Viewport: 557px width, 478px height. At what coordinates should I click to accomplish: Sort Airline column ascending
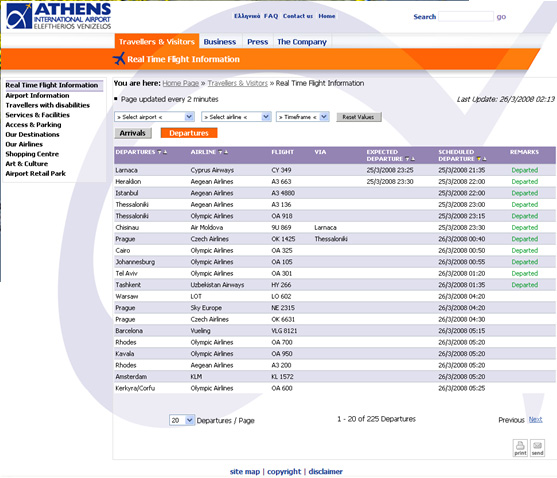[226, 152]
